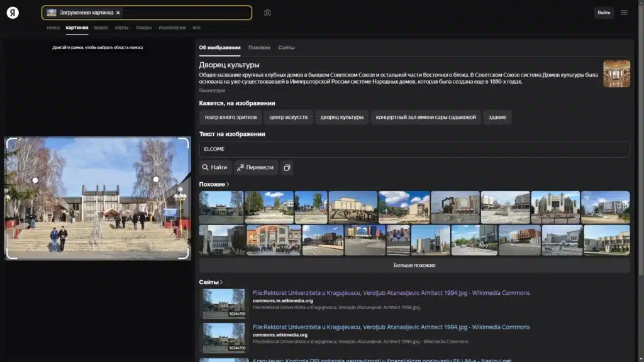Open commons.wikimedia.org Rektorat result link
The image size is (644, 362).
coord(391,327)
